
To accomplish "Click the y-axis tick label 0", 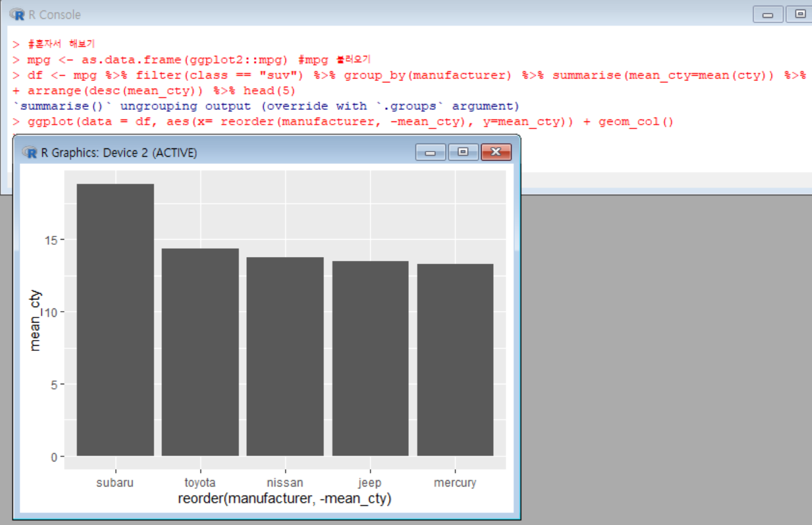I will coord(54,457).
